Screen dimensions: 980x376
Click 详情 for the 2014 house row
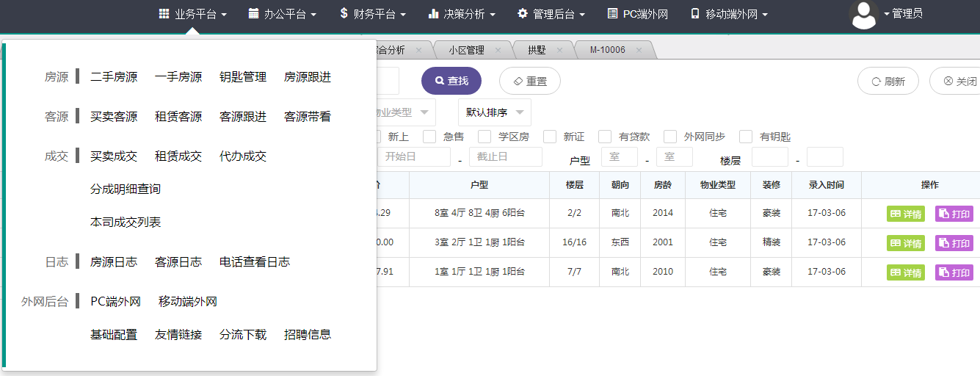(x=906, y=214)
